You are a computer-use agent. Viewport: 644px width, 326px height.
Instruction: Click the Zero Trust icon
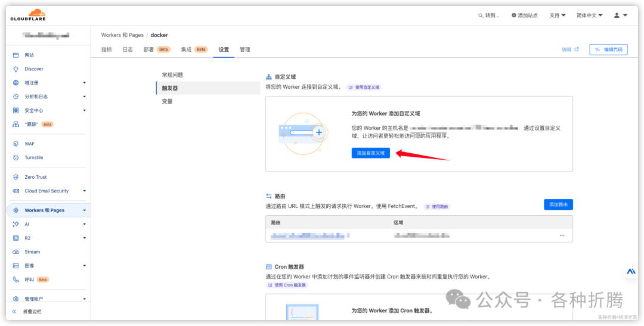(16, 177)
